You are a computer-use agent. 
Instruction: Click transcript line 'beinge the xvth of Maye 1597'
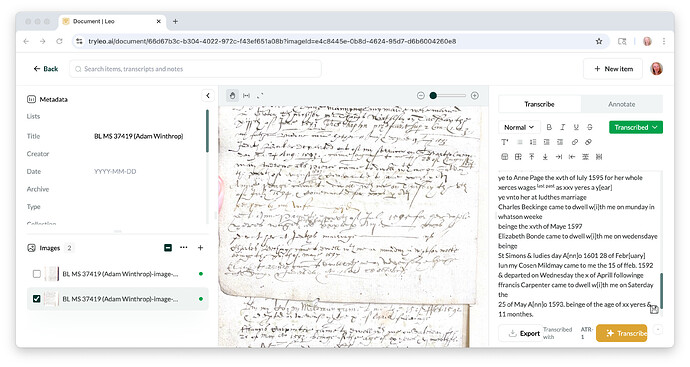[540, 226]
